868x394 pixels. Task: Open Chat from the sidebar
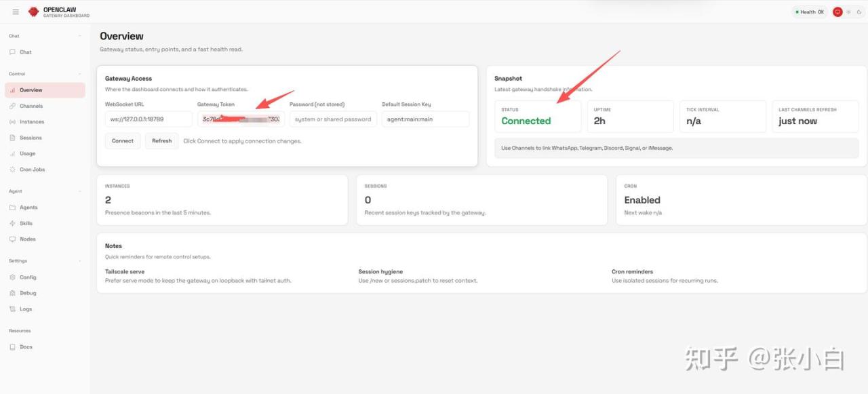pos(25,52)
